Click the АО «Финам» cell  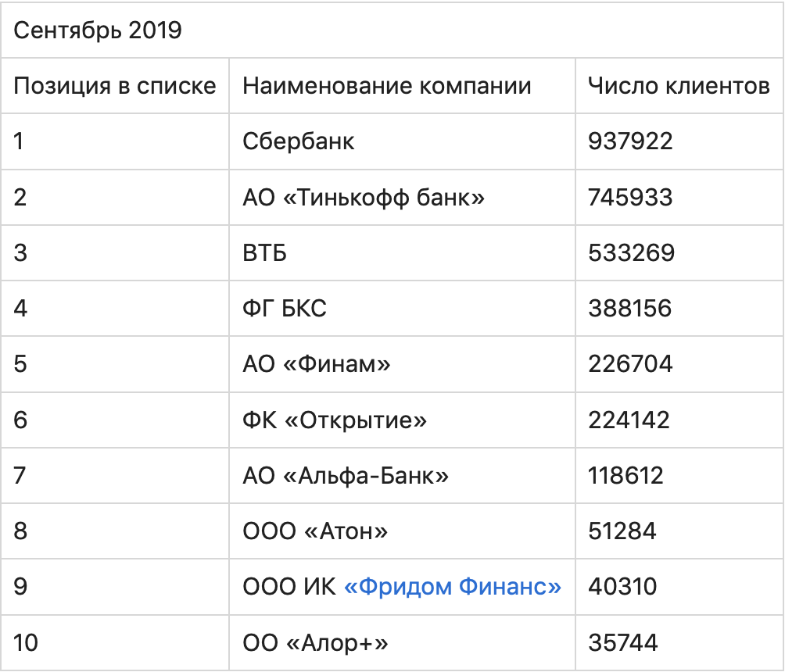317,364
